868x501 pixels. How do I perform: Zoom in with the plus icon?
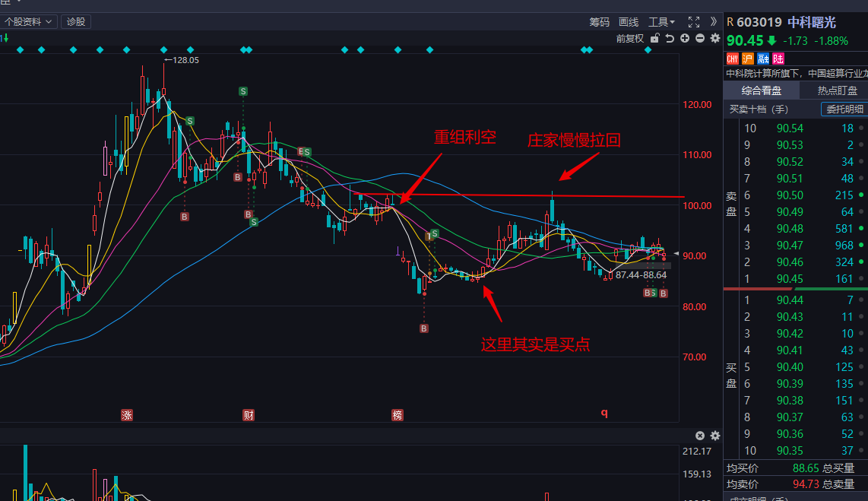pyautogui.click(x=685, y=38)
